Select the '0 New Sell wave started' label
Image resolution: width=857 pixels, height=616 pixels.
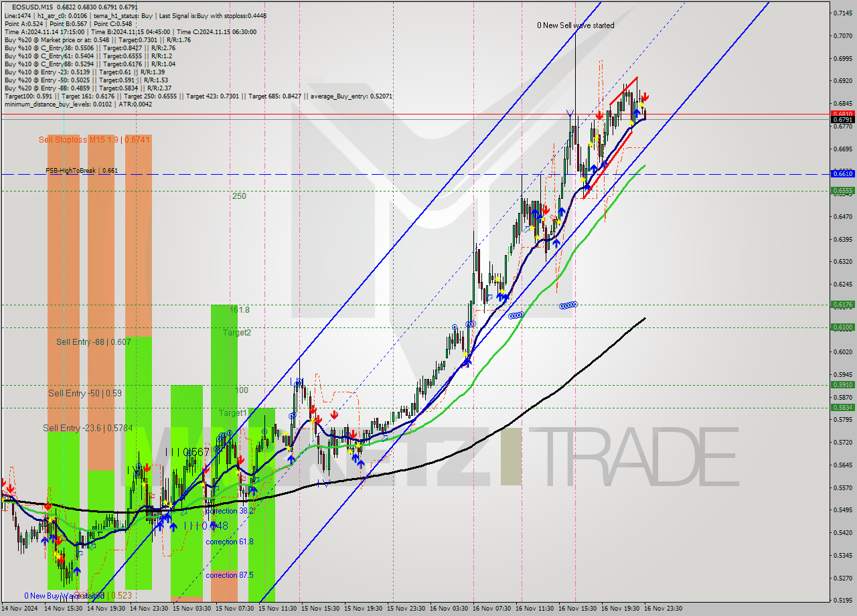click(x=576, y=25)
